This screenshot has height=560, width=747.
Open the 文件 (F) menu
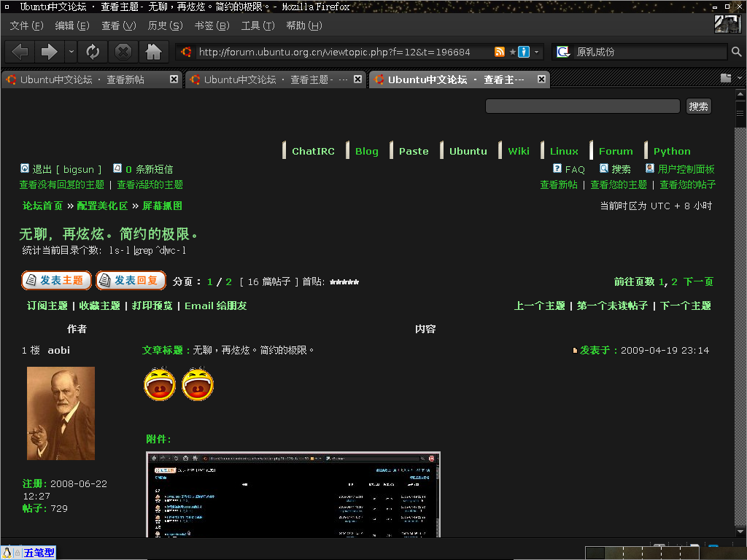point(27,26)
